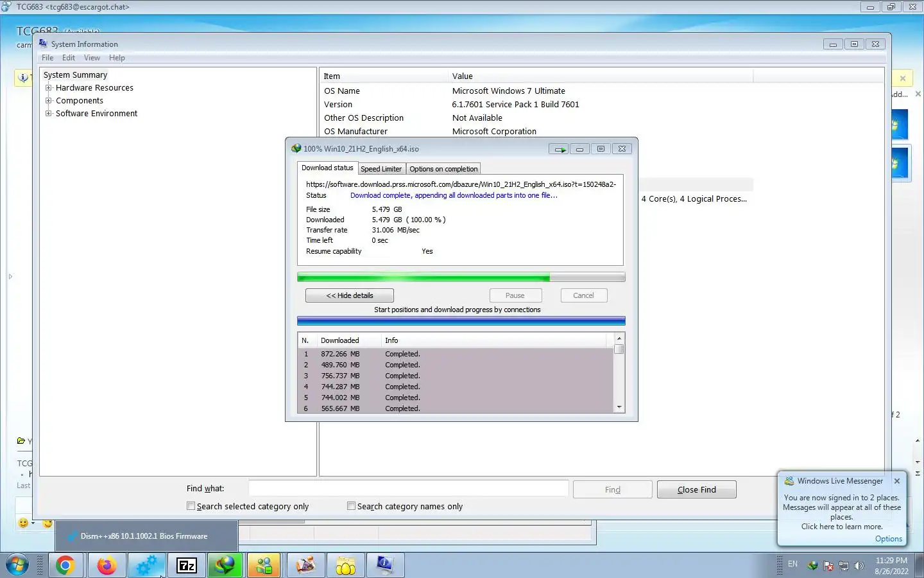The width and height of the screenshot is (924, 578).
Task: Switch to Dism++ gears icon in taskbar
Action: click(x=146, y=565)
